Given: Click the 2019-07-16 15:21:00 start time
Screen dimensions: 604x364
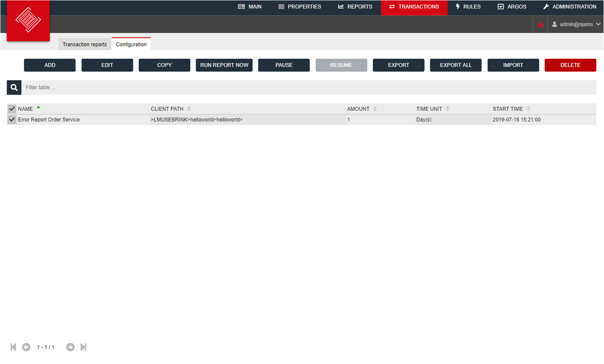Looking at the screenshot, I should click(516, 120).
